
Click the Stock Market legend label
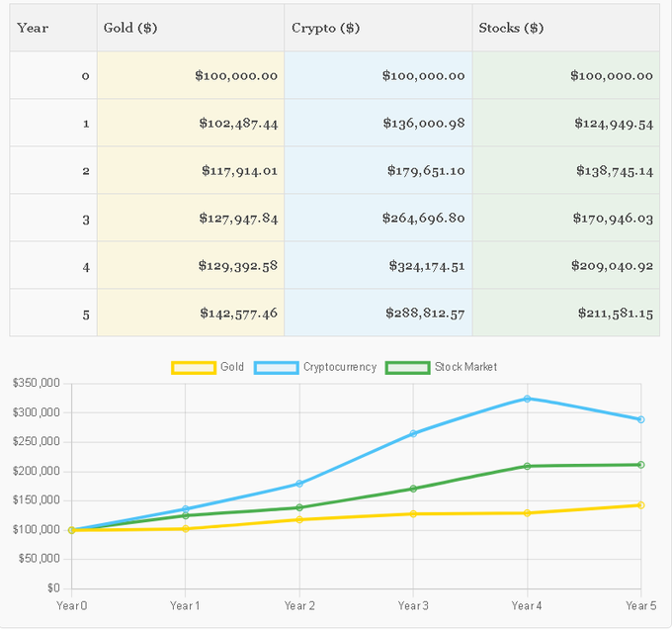click(465, 367)
